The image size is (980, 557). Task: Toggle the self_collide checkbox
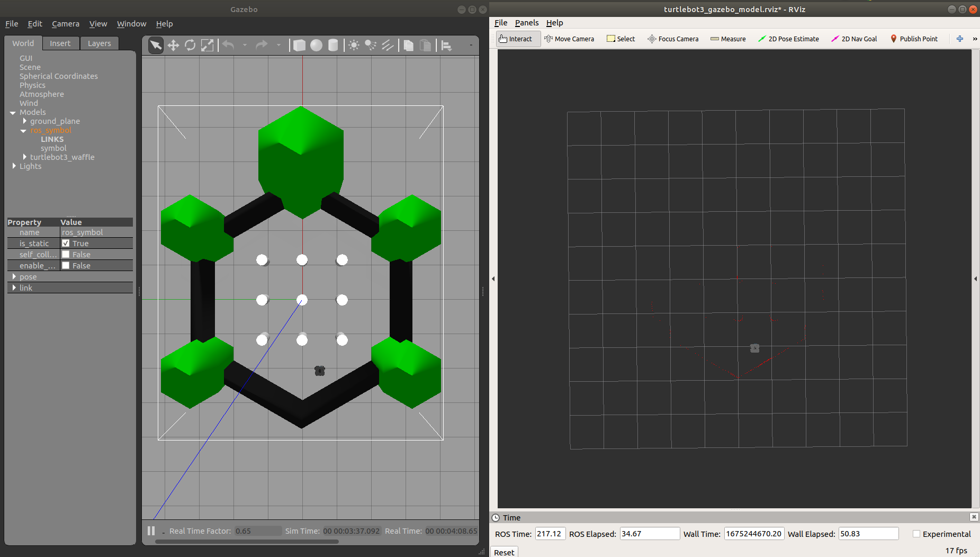(x=66, y=255)
